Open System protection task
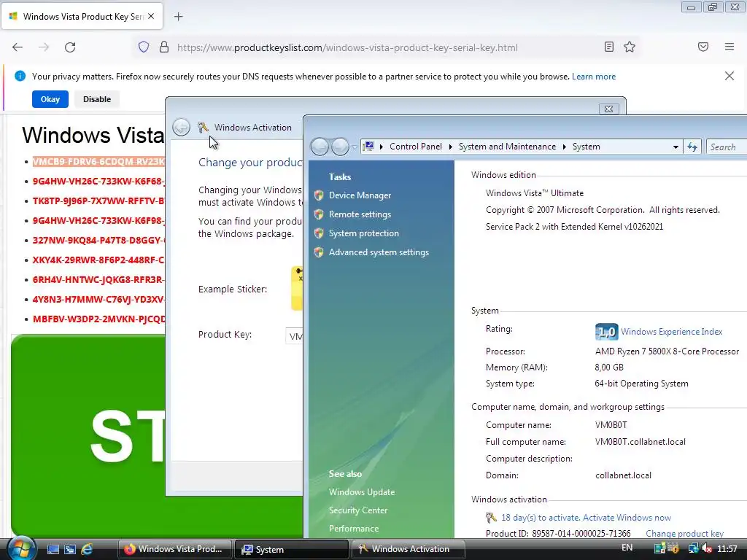 coord(363,233)
